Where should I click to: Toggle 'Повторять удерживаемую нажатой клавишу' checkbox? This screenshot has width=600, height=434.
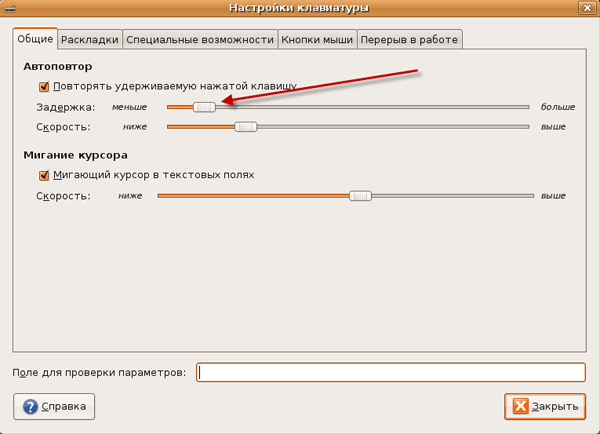point(44,87)
